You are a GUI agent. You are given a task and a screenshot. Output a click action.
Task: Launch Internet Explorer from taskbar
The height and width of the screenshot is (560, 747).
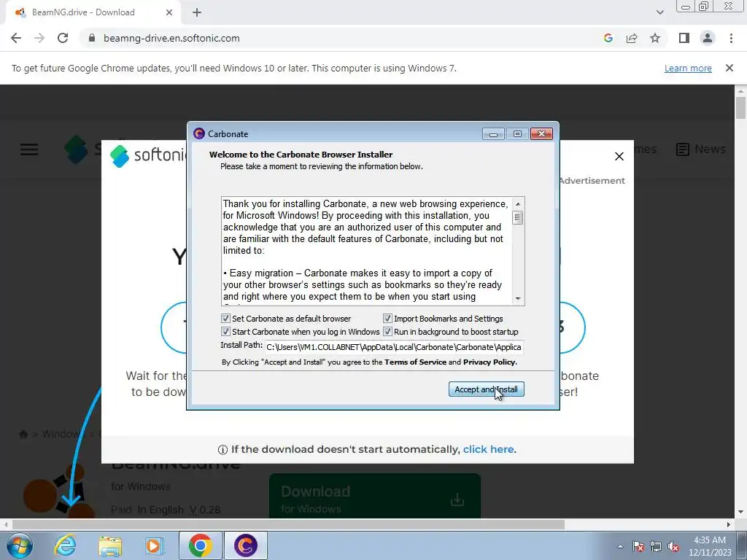point(65,545)
